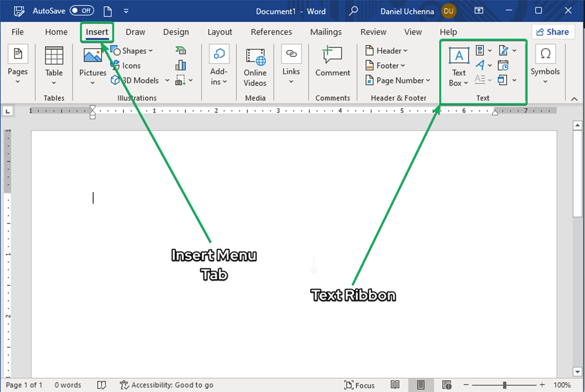Insert a Chart from Illustrations

(181, 65)
